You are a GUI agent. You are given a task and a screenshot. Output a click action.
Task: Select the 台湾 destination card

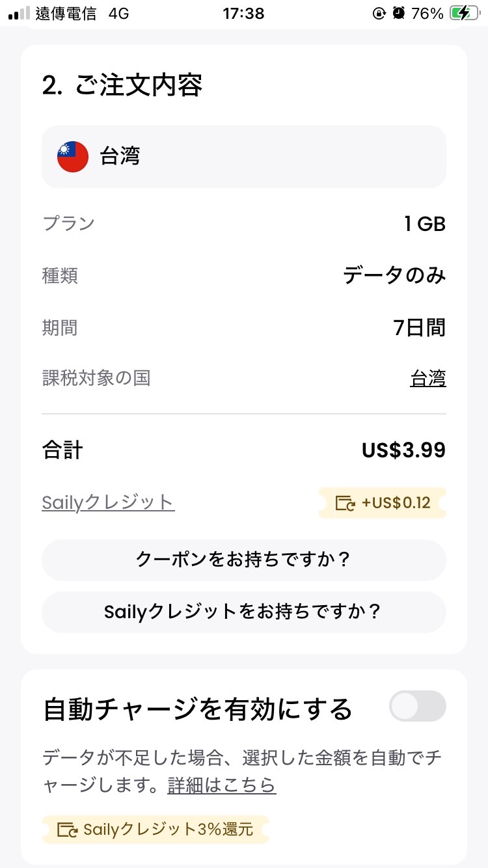click(244, 157)
